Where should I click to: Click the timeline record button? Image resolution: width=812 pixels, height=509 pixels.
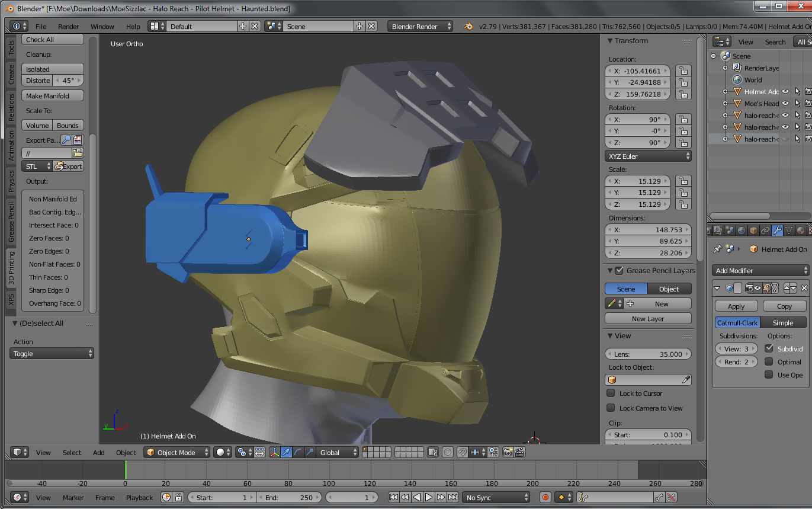(545, 497)
